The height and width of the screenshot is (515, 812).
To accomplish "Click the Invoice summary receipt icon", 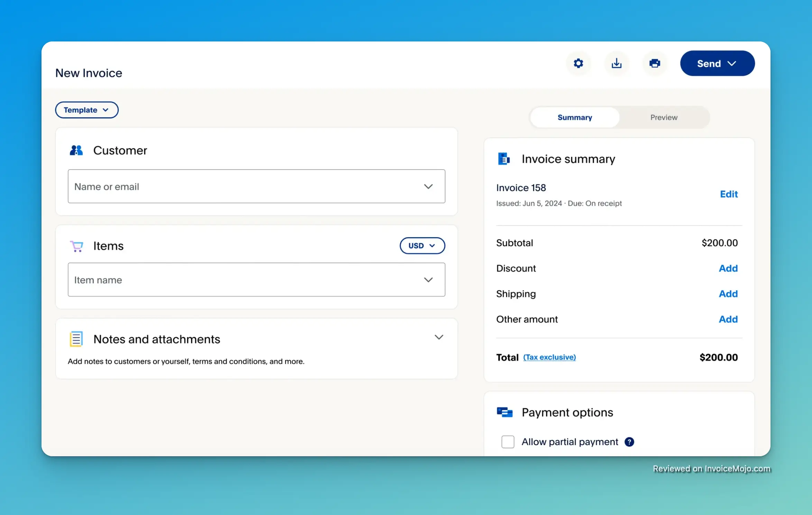I will [x=504, y=159].
